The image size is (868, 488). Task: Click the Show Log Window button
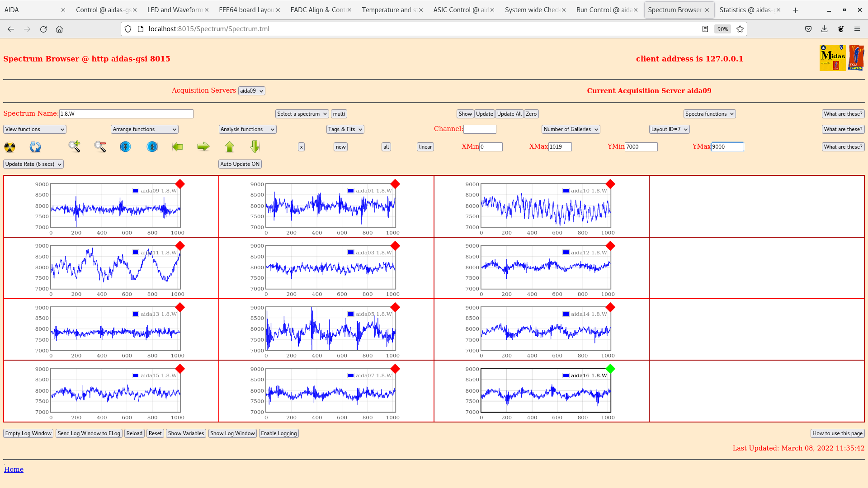(x=233, y=433)
